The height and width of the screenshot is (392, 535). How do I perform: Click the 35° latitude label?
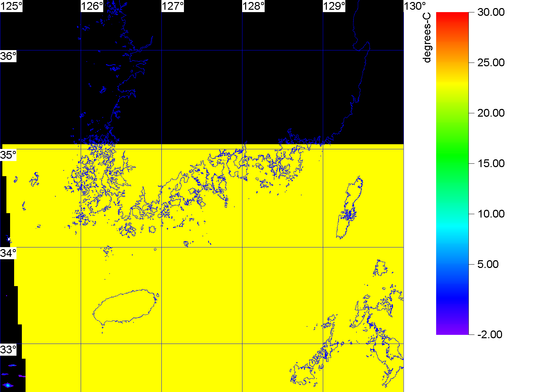[8, 155]
